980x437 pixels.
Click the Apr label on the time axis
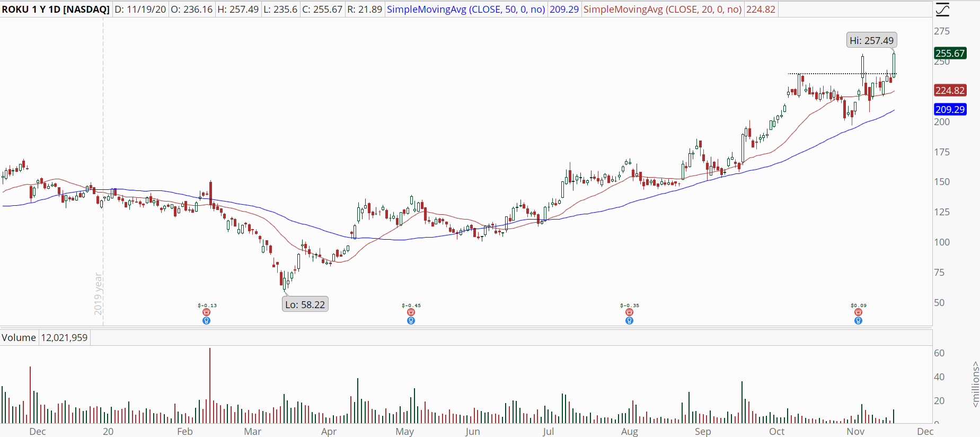pos(329,431)
